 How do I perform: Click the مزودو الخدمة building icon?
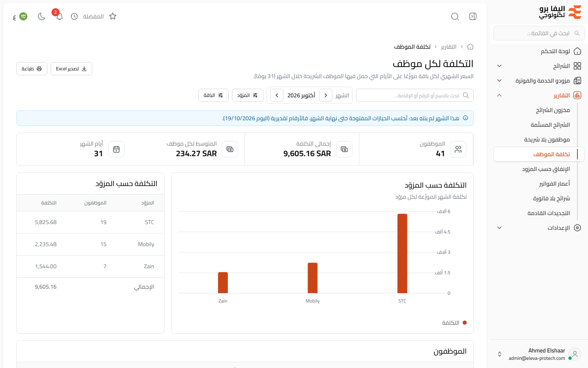(577, 81)
